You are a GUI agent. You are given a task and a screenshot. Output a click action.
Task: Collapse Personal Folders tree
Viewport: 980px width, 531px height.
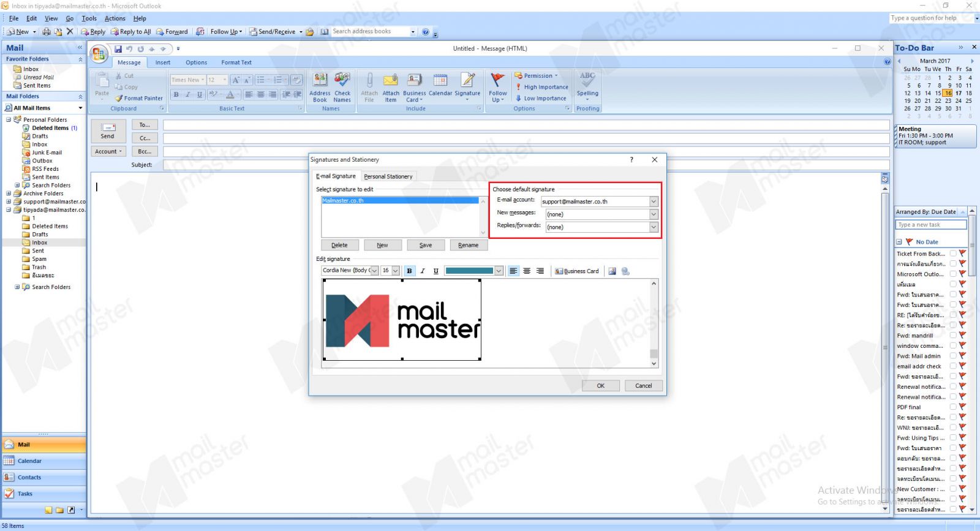[x=9, y=120]
